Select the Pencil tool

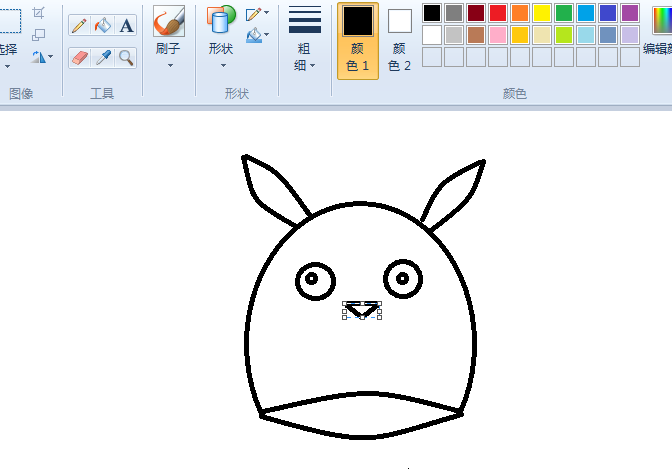(79, 26)
